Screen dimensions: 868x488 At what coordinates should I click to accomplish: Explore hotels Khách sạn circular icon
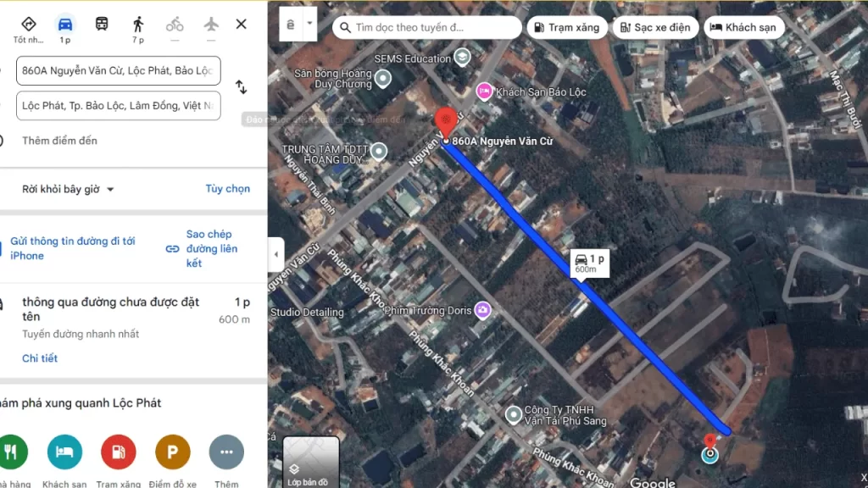click(64, 452)
